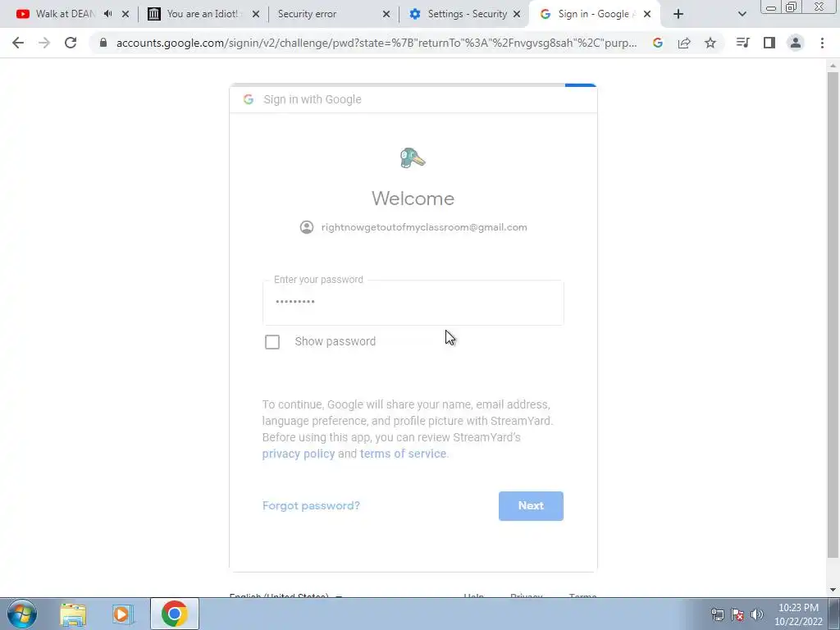Expand the tab search chevron

742,15
